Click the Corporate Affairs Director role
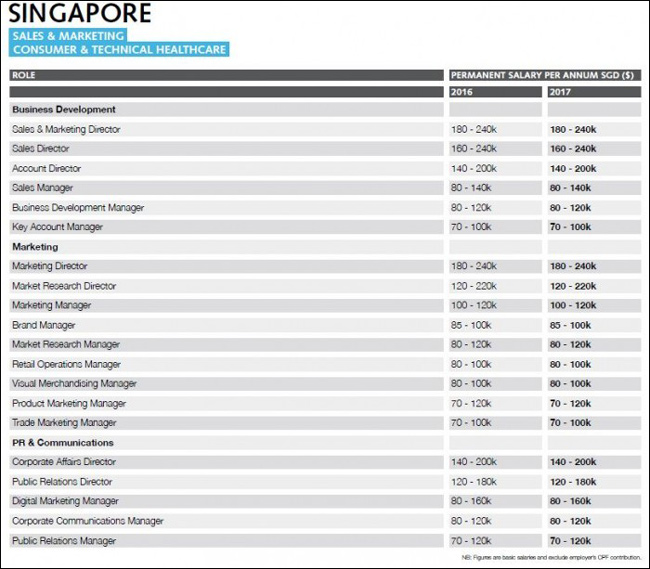Viewport: 650px width, 569px height. (64, 462)
